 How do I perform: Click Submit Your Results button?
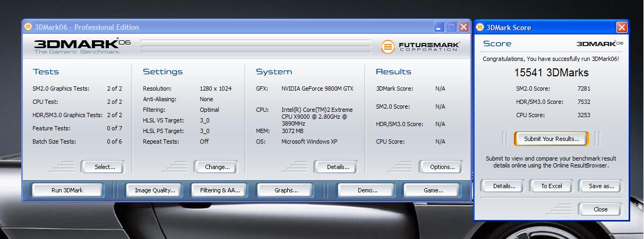pos(552,139)
